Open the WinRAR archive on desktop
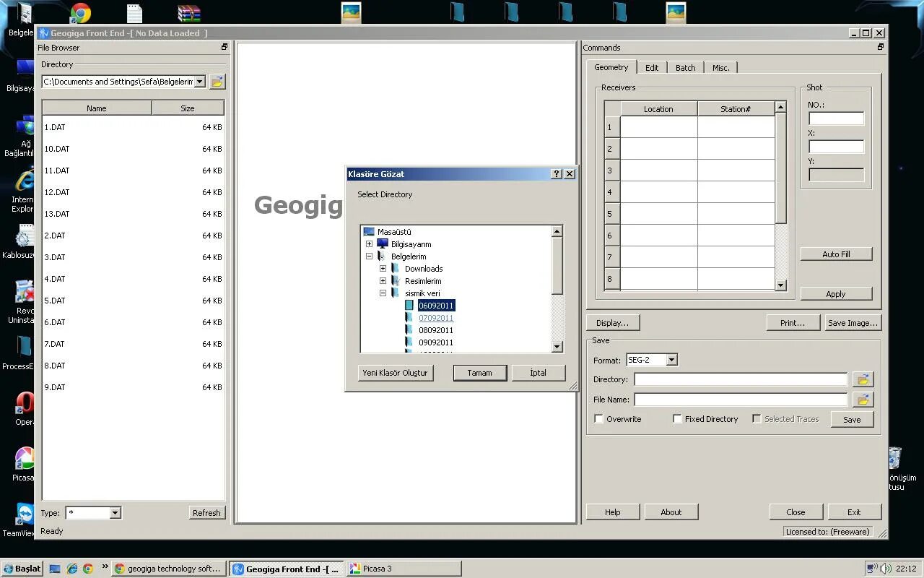The image size is (924, 578). 189,13
